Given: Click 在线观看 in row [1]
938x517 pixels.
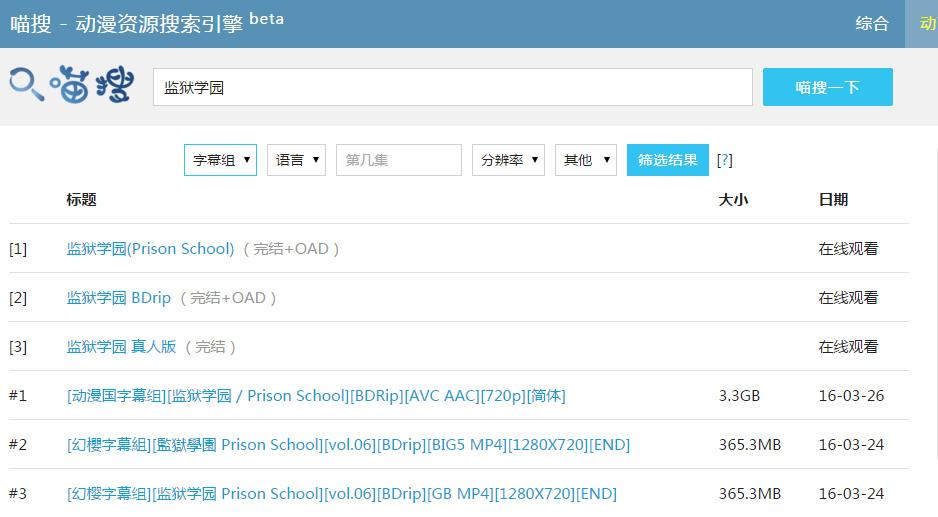Looking at the screenshot, I should coord(848,248).
